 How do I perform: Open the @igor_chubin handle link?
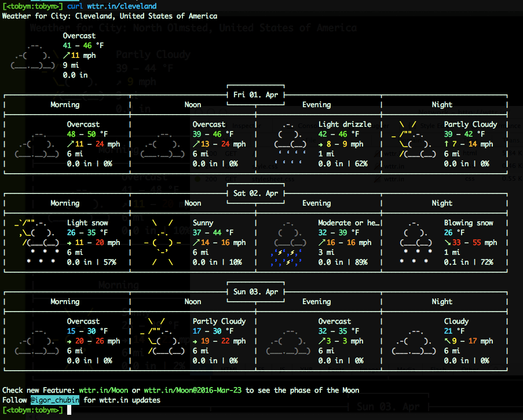click(x=55, y=400)
